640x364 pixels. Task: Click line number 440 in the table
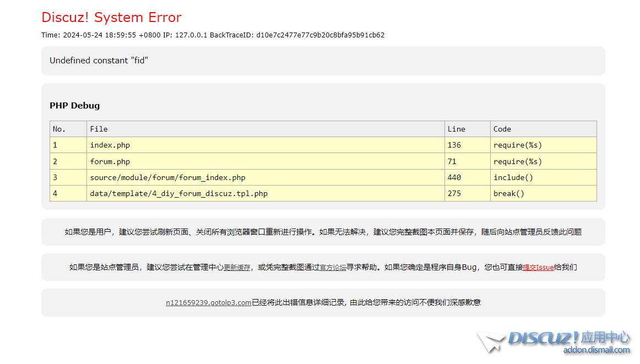pos(454,177)
